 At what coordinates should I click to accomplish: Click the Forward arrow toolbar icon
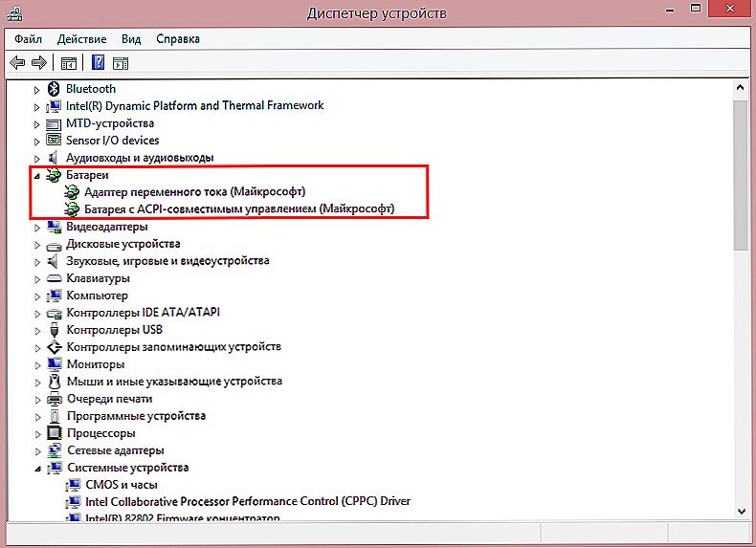click(x=38, y=63)
